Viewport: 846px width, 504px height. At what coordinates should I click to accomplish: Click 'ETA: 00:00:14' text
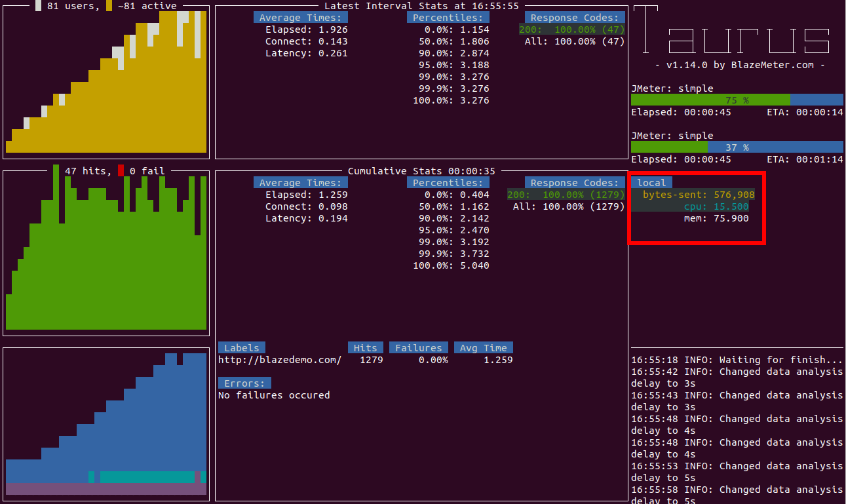(x=805, y=112)
